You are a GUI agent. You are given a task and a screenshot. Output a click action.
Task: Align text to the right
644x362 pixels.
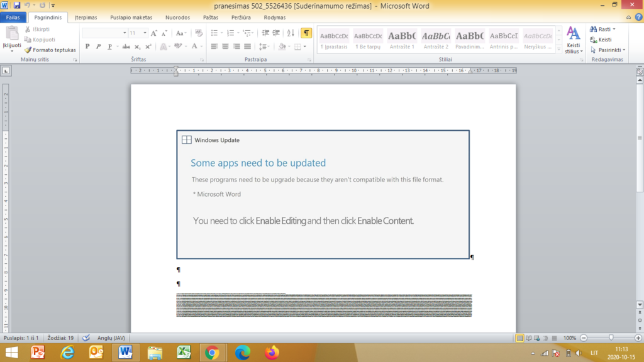click(236, 47)
